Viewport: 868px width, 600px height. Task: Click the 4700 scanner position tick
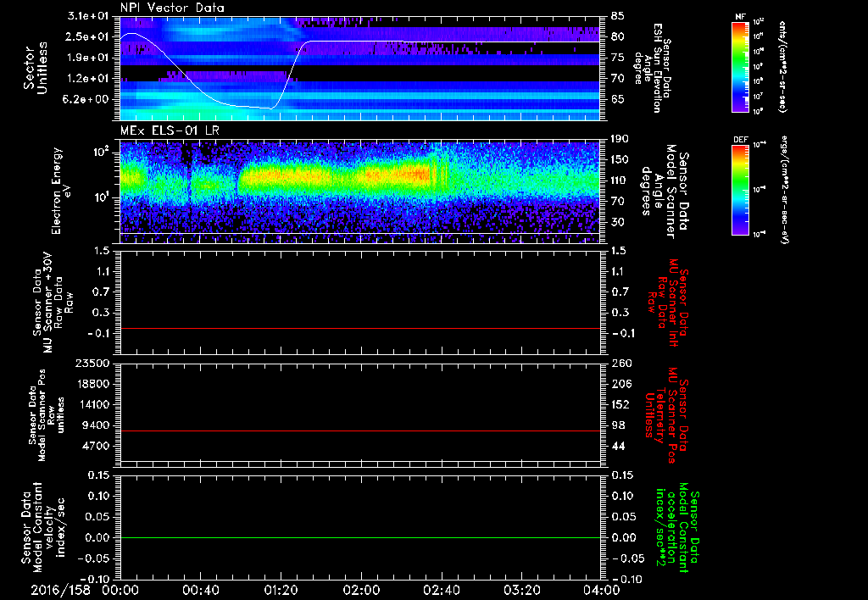click(95, 446)
